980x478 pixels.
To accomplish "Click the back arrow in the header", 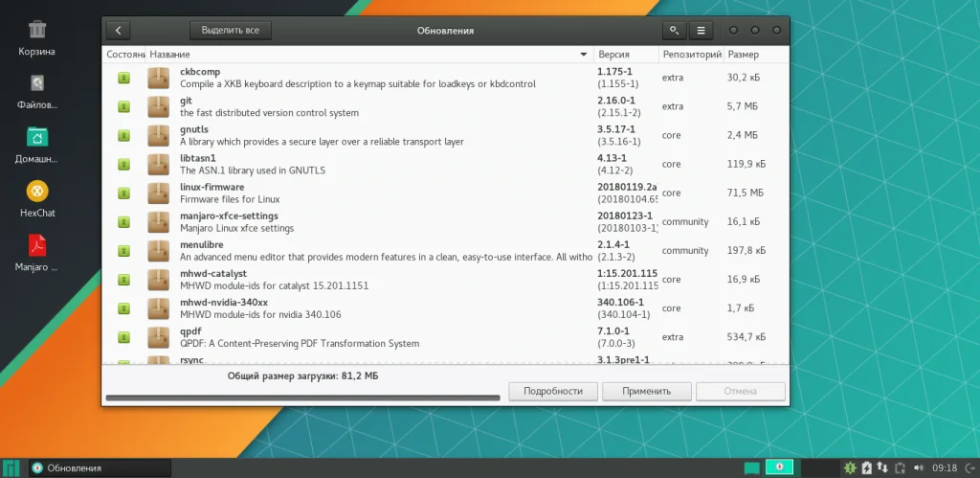I will pyautogui.click(x=118, y=30).
